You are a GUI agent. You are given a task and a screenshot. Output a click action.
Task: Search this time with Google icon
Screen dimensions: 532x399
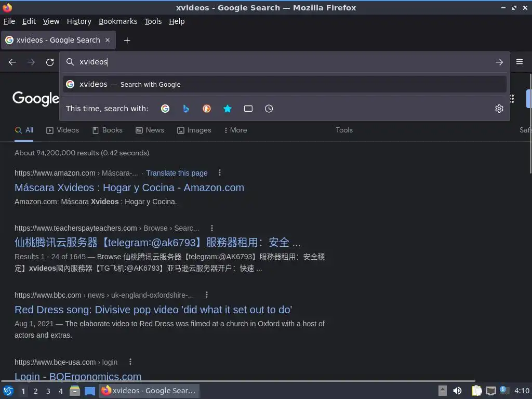tap(165, 109)
